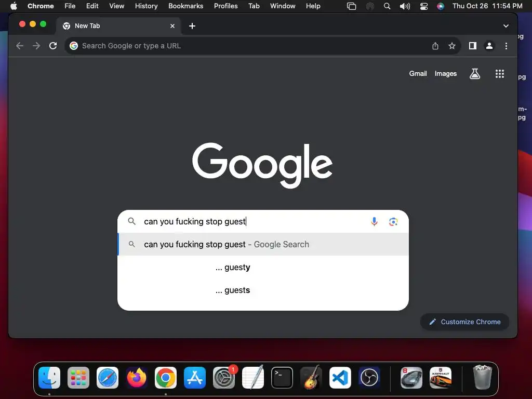Open Visual Studio Code from the Dock

[x=340, y=377]
